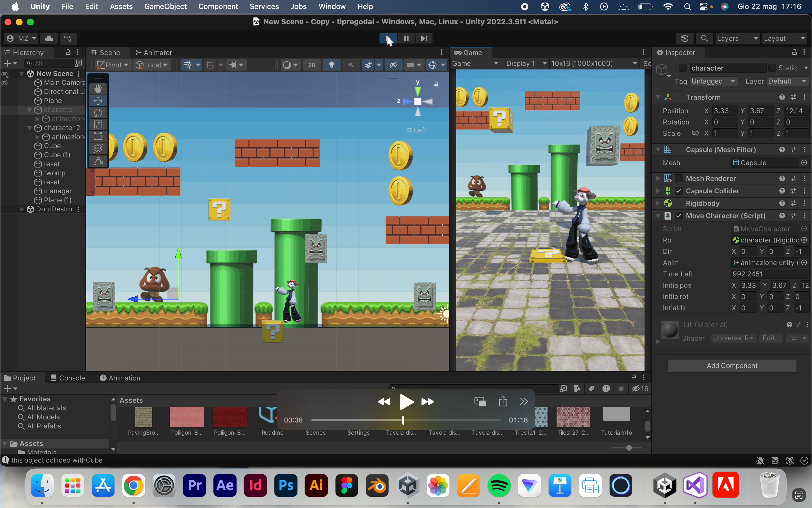The height and width of the screenshot is (508, 812).
Task: Select twomp in the Hierarchy
Action: [54, 173]
